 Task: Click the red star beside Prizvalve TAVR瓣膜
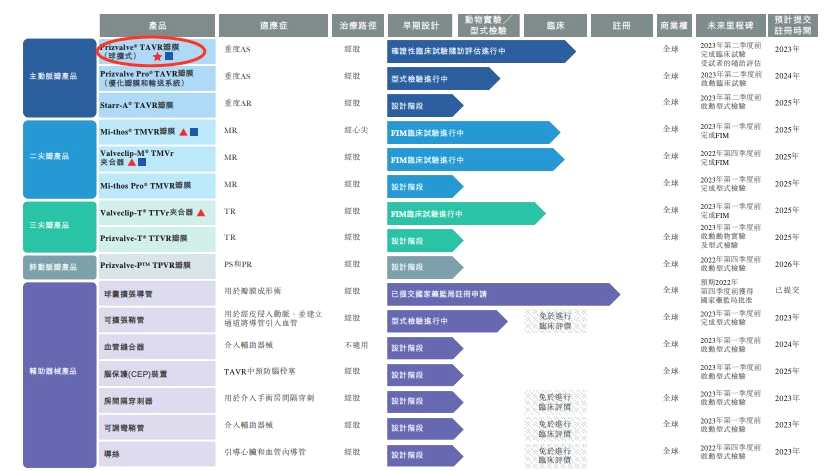click(x=157, y=56)
